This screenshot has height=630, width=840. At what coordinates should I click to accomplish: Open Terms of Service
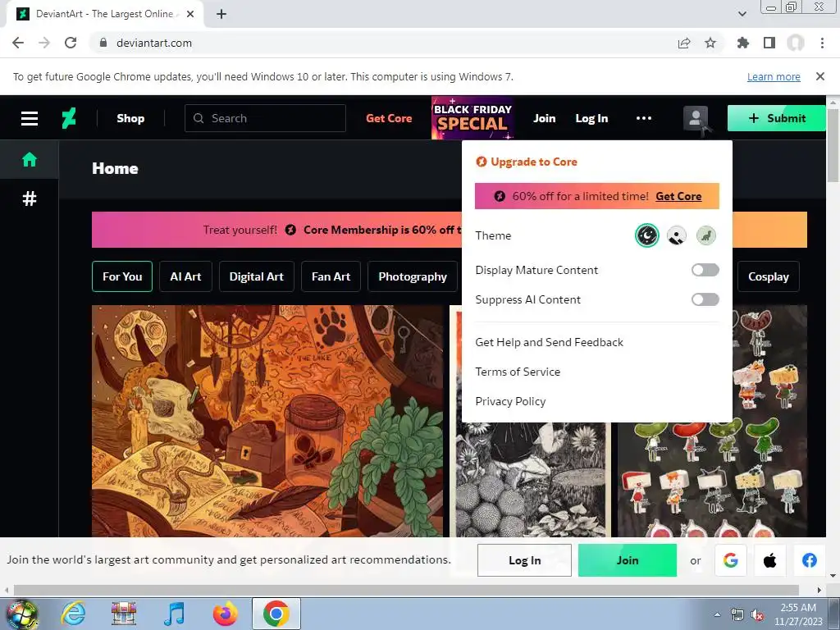point(518,372)
